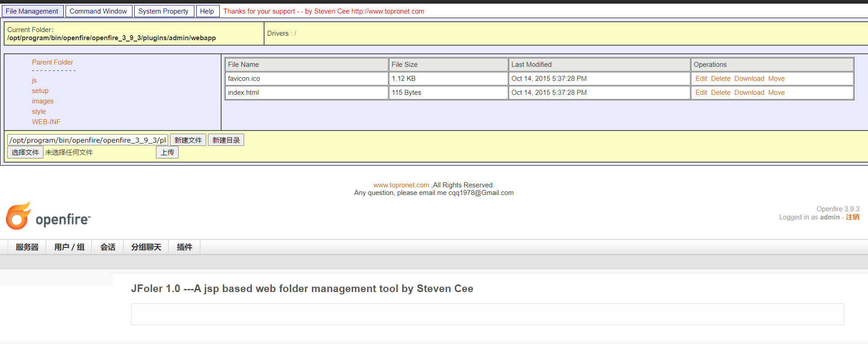Delete the favicon.ico file

721,79
